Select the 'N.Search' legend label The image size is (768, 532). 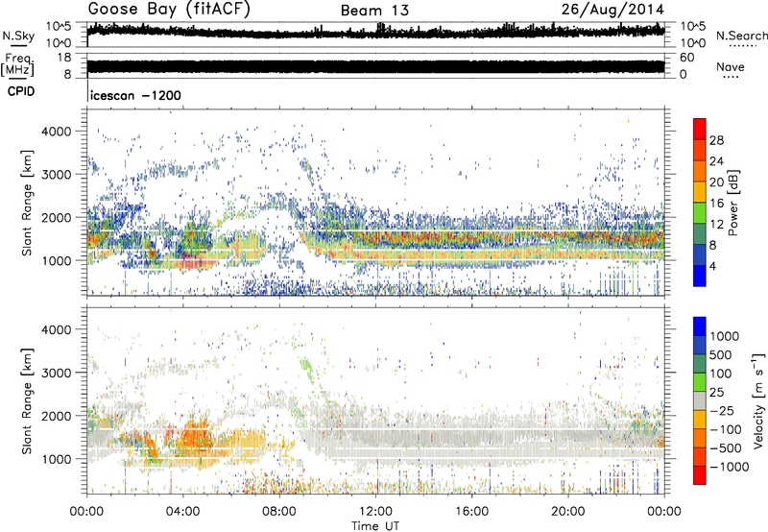(741, 36)
